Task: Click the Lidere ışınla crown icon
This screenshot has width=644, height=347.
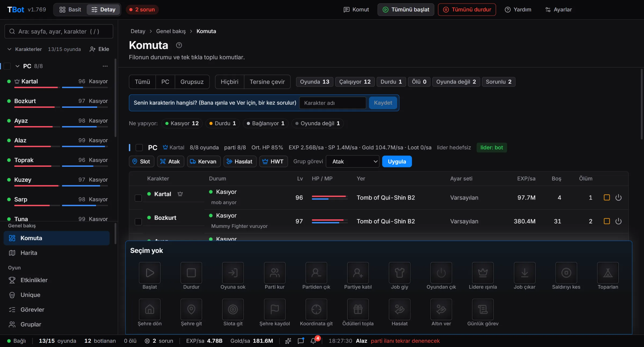Action: click(483, 272)
